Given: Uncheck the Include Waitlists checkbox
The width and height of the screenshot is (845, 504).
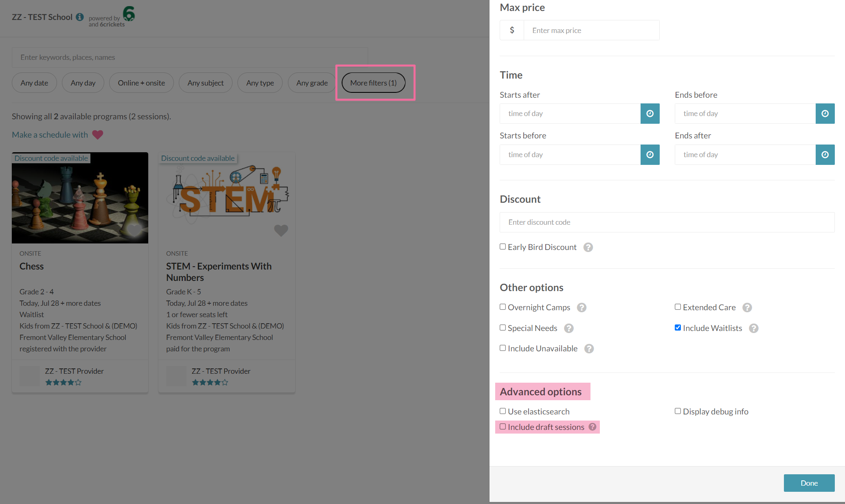Looking at the screenshot, I should 678,328.
